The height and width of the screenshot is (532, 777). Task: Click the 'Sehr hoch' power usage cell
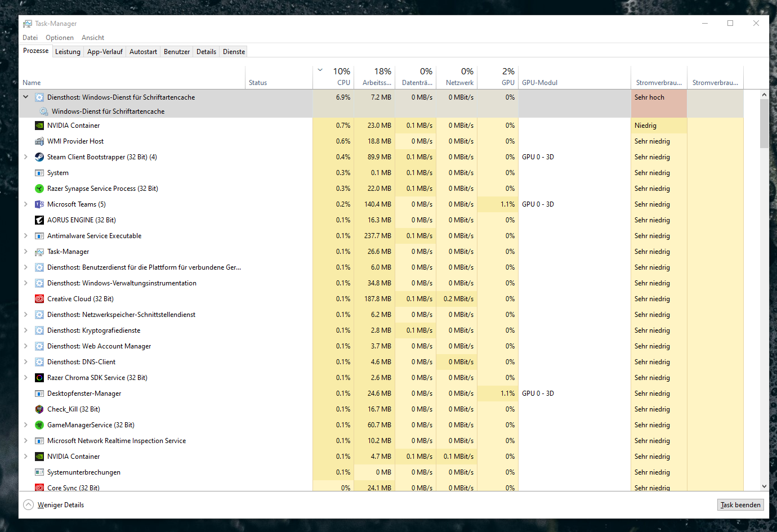(659, 97)
